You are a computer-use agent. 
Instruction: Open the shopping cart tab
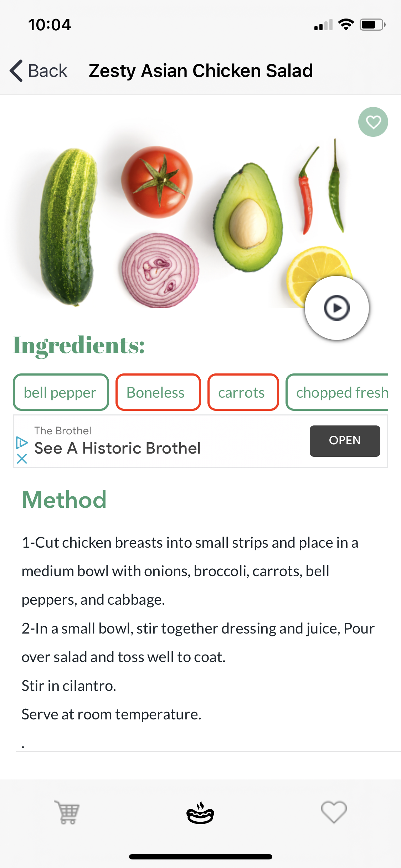67,812
